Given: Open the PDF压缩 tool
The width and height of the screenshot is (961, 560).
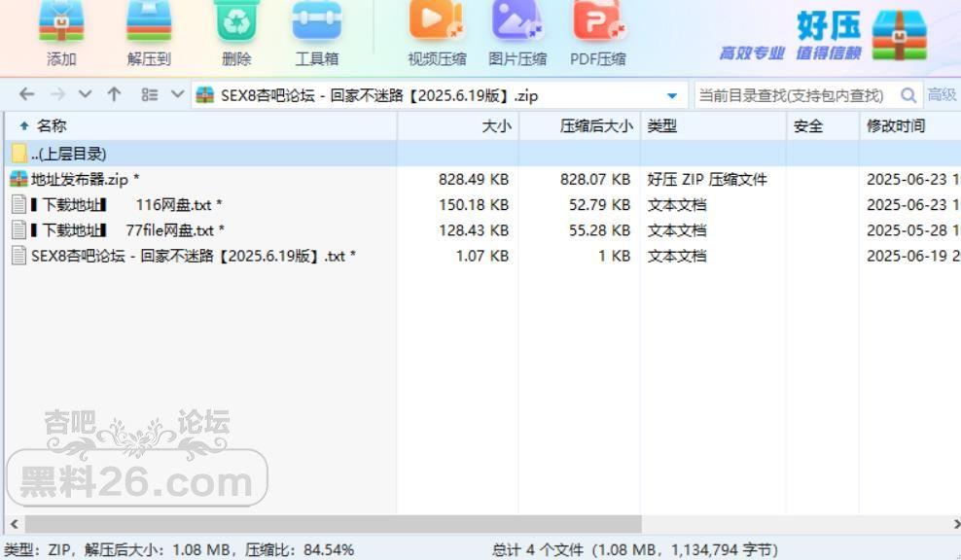Looking at the screenshot, I should point(599,20).
